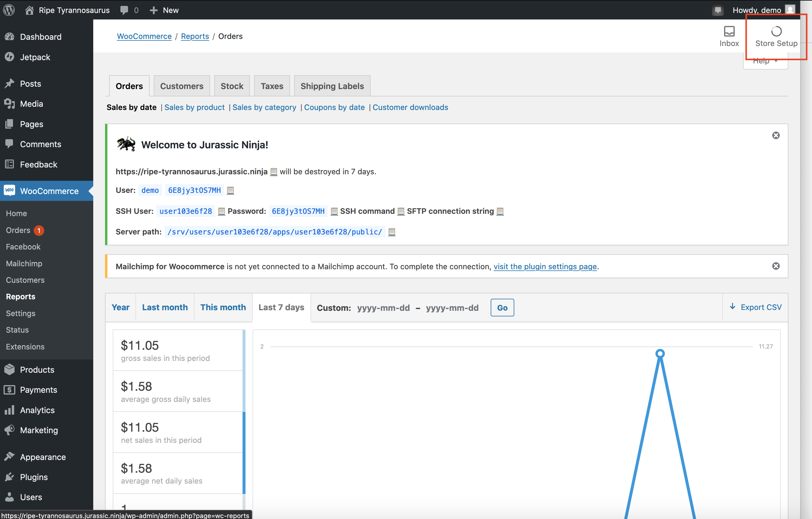The width and height of the screenshot is (812, 519).
Task: Open Pages in the sidebar
Action: (x=47, y=124)
